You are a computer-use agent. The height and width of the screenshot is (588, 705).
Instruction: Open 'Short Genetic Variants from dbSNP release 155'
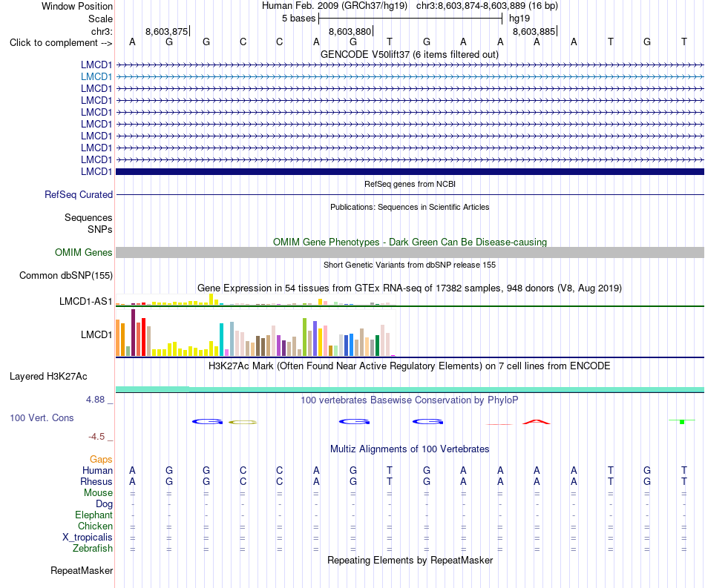pyautogui.click(x=410, y=265)
